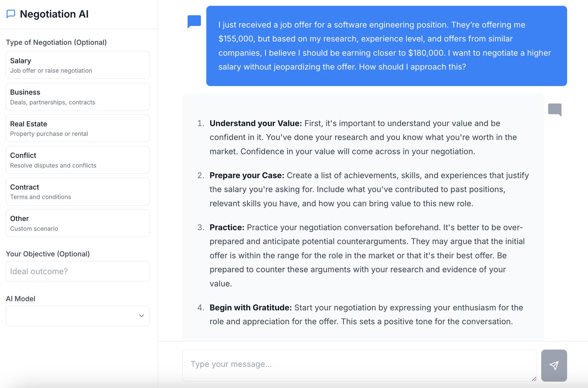
Task: Click the blue user question bubble
Action: pos(386,46)
